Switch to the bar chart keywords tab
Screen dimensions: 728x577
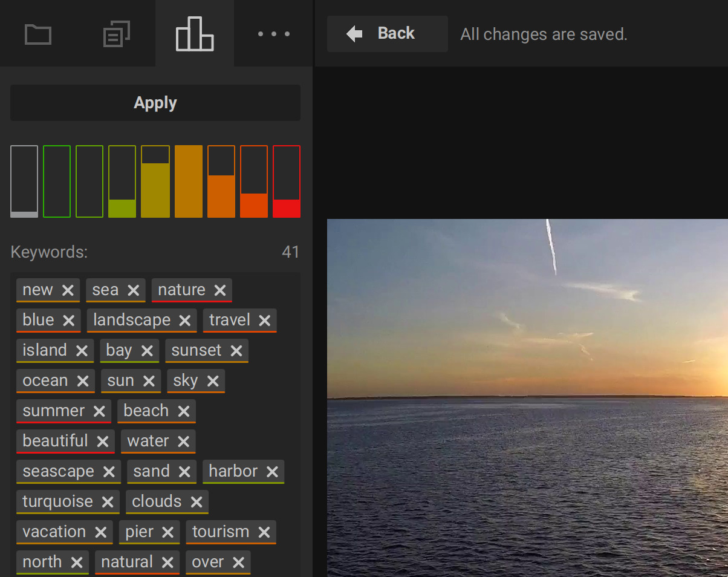pyautogui.click(x=195, y=34)
